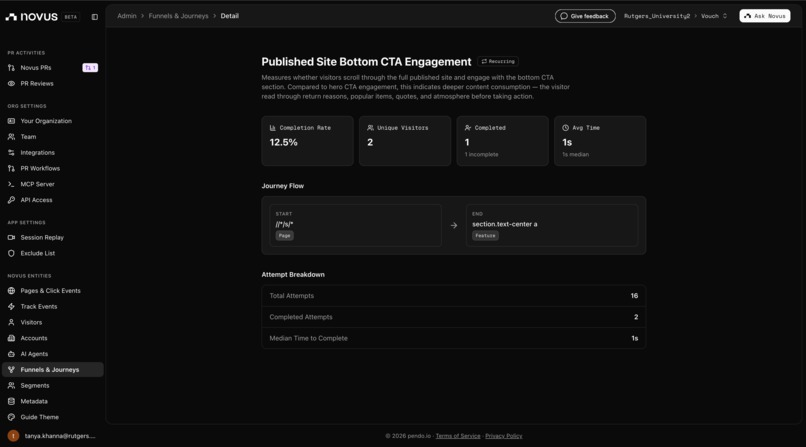Screen dimensions: 806x447
Task: Open the Novus PRs page
Action: point(53,68)
